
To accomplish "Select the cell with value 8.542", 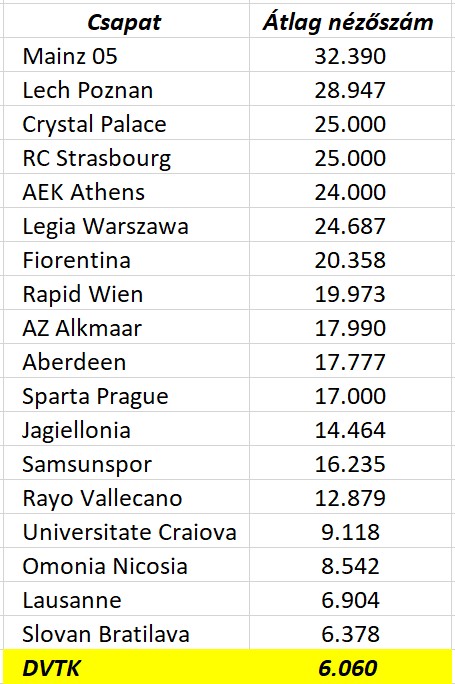I will pyautogui.click(x=351, y=565).
